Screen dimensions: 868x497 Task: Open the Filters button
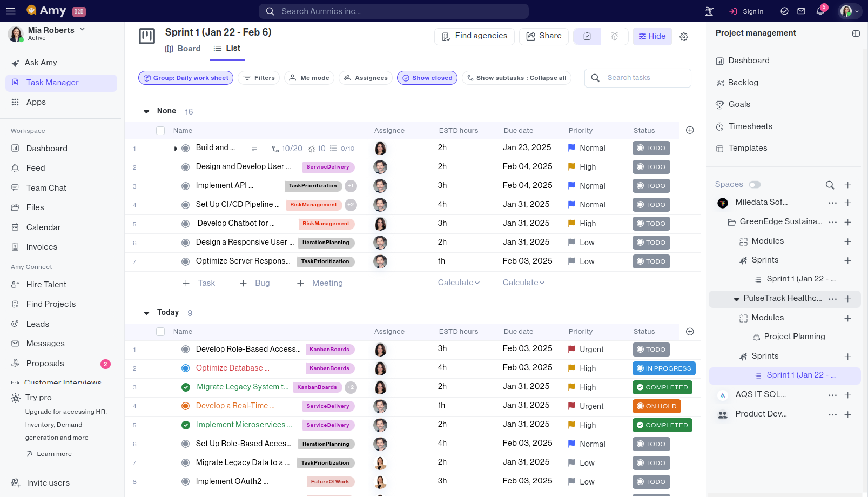tap(259, 78)
